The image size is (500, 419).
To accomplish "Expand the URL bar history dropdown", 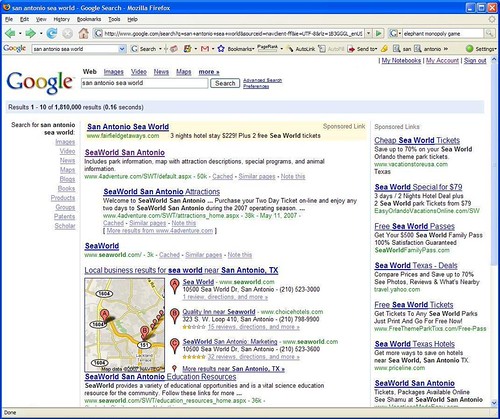I will [x=368, y=33].
